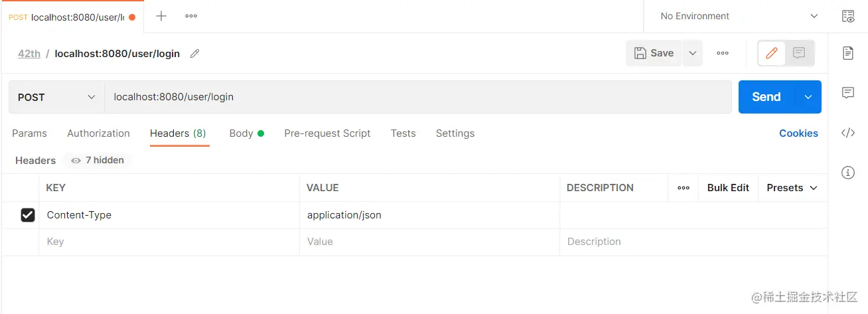Screen dimensions: 868x314
Task: Select the edit mode pencil icon
Action: coord(771,53)
